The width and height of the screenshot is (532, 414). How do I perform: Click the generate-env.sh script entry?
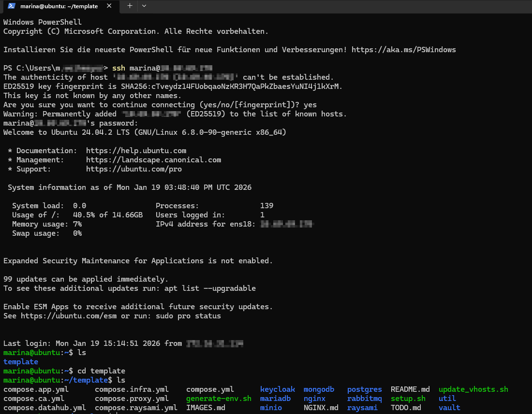click(x=219, y=398)
